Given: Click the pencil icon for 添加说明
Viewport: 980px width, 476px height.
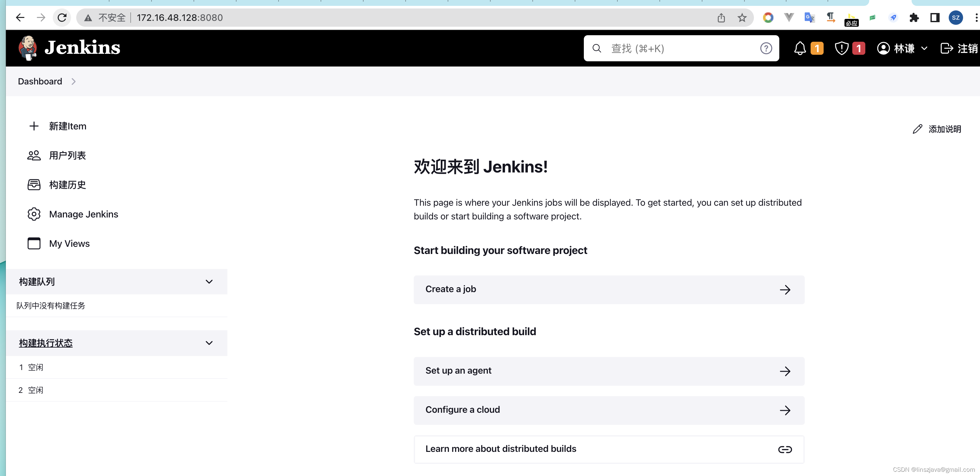Looking at the screenshot, I should [917, 129].
